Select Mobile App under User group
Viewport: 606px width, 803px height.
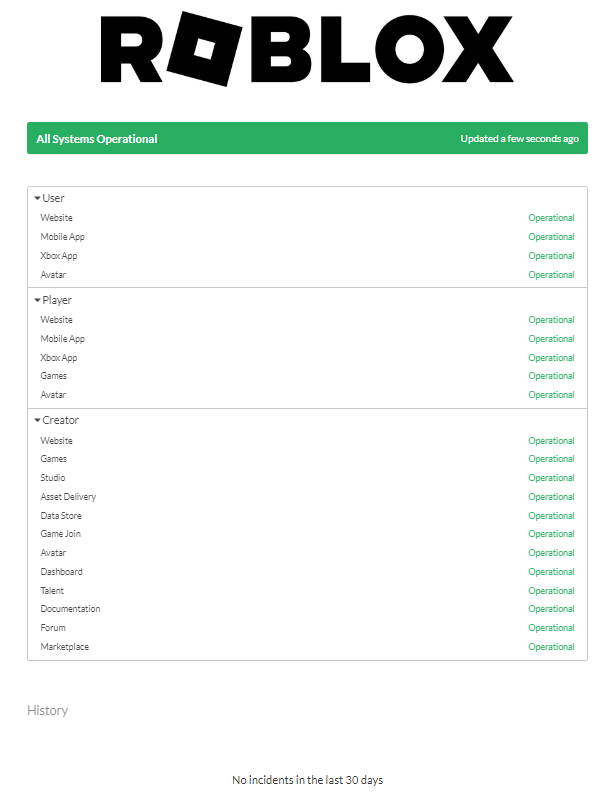[x=62, y=237]
